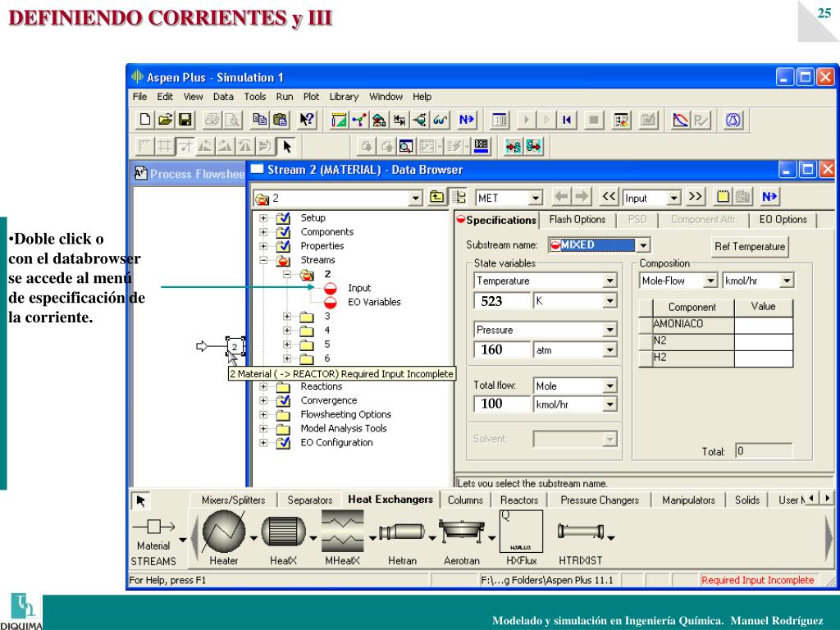This screenshot has height=630, width=840.
Task: Open the Total flow Mole basis dropdown
Action: tap(609, 386)
